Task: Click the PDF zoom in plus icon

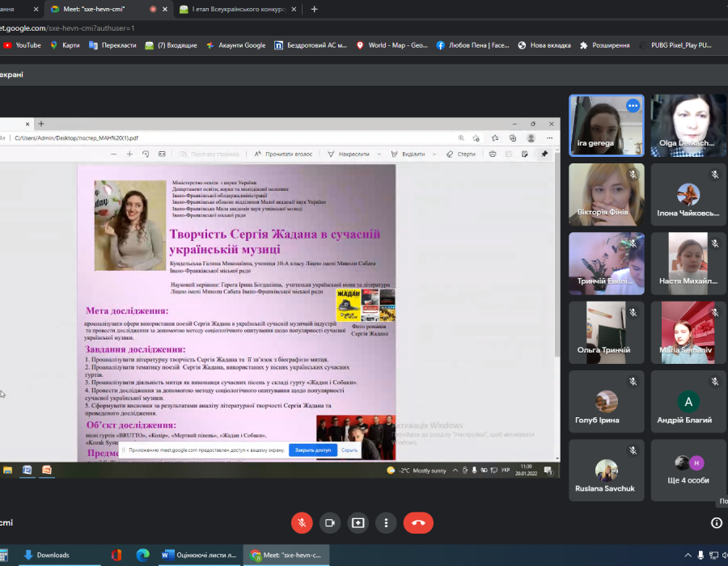Action: (129, 154)
